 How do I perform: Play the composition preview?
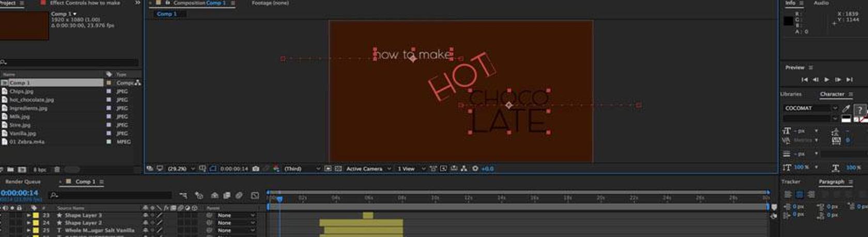click(827, 80)
